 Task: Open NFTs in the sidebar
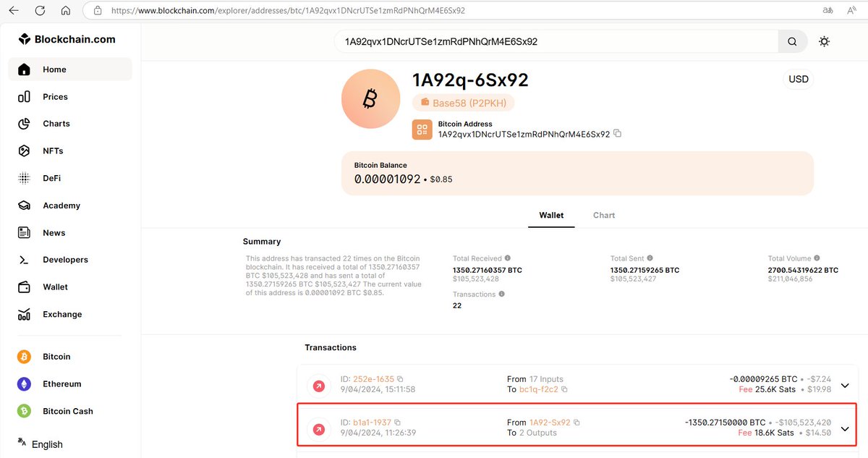70,151
